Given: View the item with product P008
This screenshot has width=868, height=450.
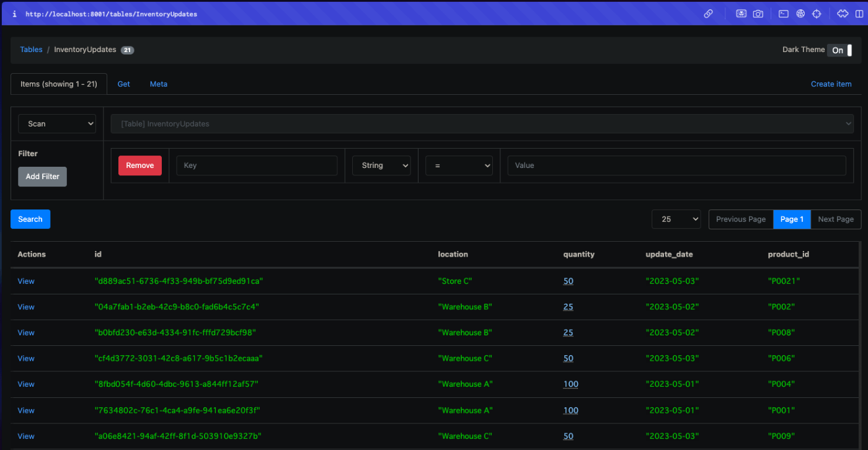Looking at the screenshot, I should [26, 333].
